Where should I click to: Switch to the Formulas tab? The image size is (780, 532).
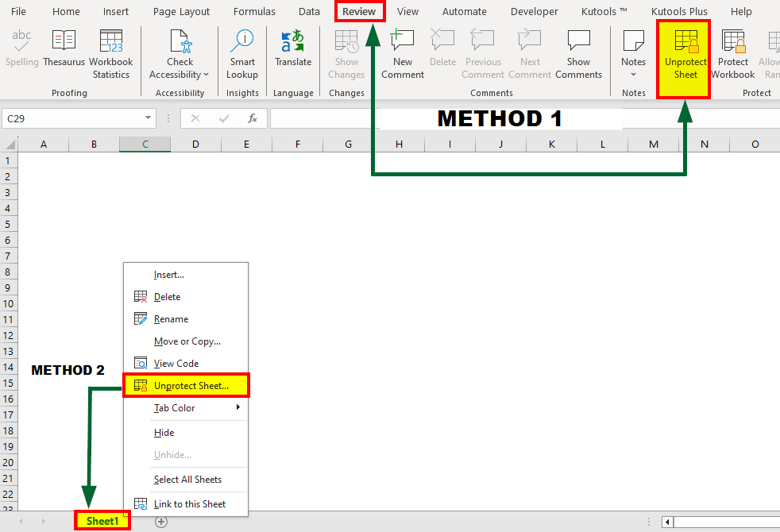254,11
